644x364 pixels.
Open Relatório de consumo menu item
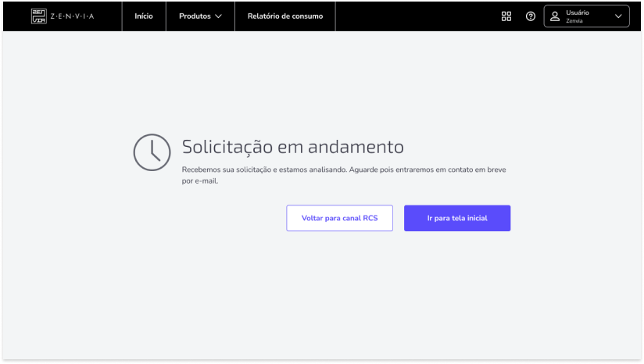285,16
